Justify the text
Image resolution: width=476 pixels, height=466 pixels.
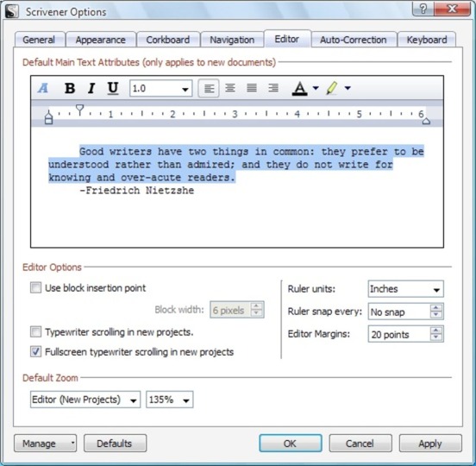[x=252, y=88]
